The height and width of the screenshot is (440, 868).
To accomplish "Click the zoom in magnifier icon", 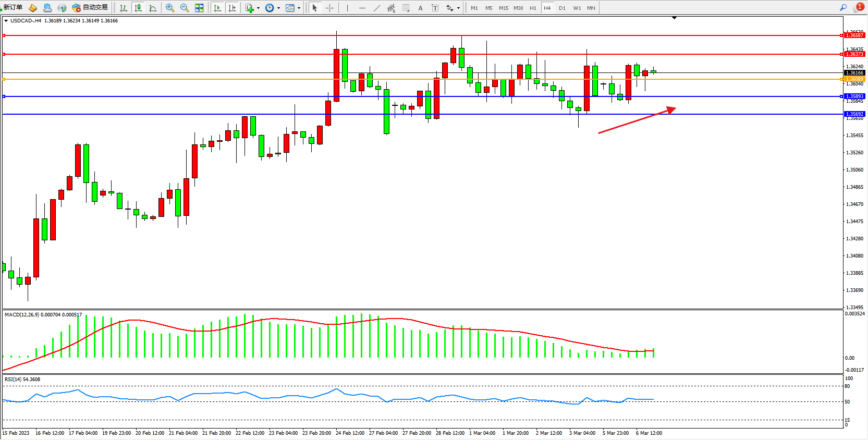I will click(x=169, y=8).
